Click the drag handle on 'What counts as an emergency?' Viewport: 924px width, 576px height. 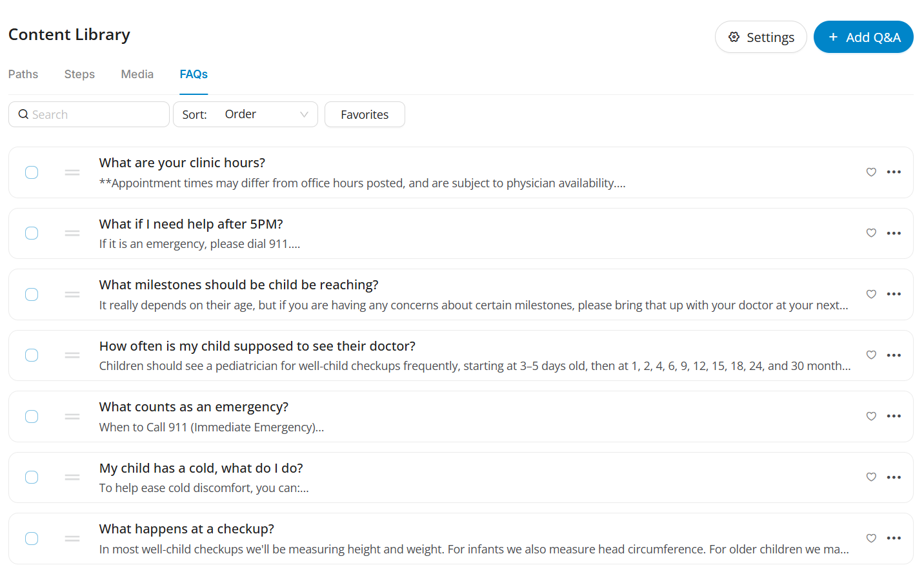tap(72, 417)
